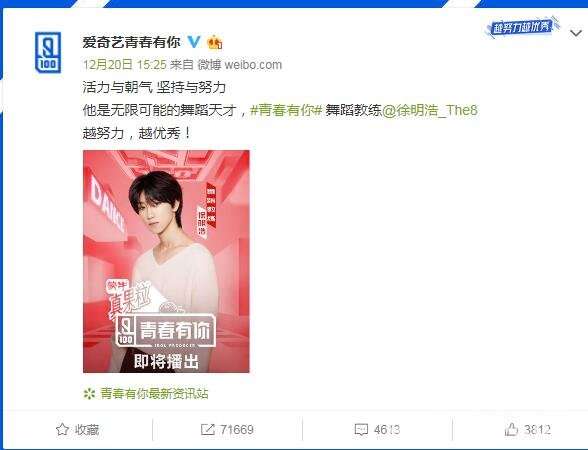Click the like count 3812
The width and height of the screenshot is (588, 450).
point(537,430)
